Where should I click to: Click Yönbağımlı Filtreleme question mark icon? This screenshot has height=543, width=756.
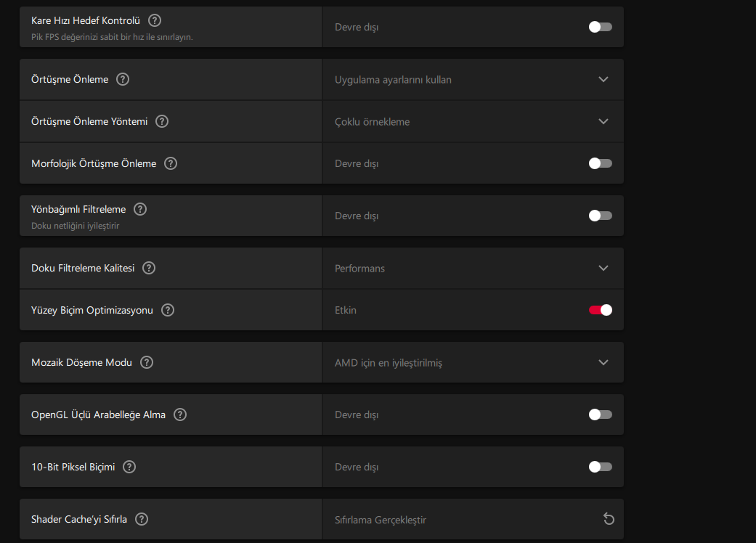140,209
